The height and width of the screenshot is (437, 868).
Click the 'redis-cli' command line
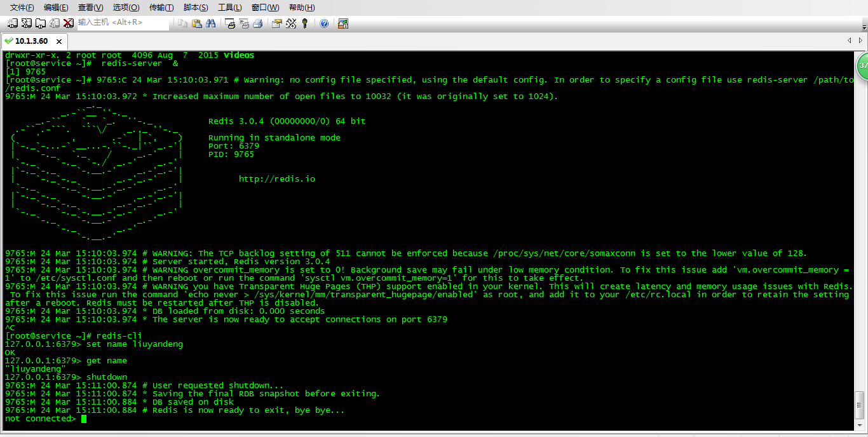pyautogui.click(x=119, y=336)
